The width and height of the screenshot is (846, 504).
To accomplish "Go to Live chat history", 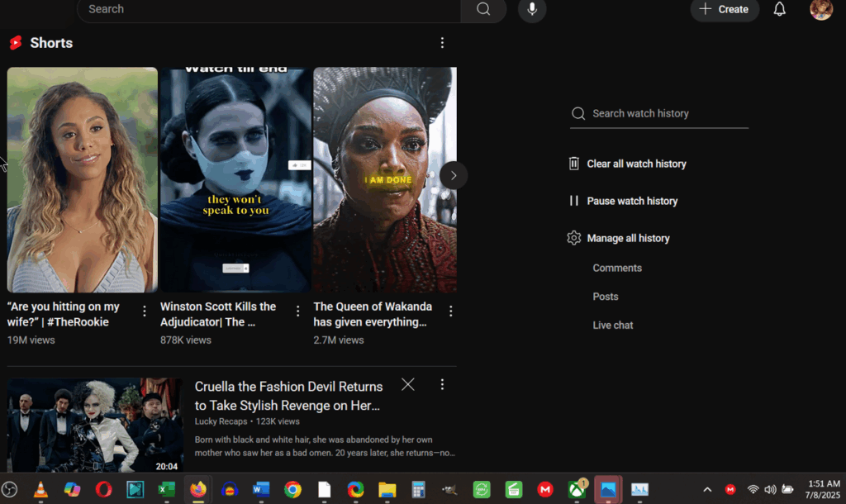I will click(x=613, y=326).
